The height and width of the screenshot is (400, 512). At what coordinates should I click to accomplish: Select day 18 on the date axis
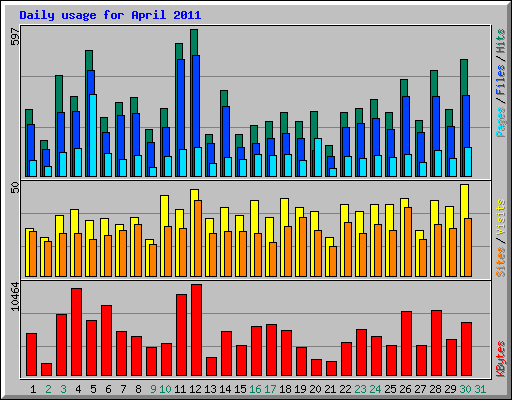(x=285, y=389)
